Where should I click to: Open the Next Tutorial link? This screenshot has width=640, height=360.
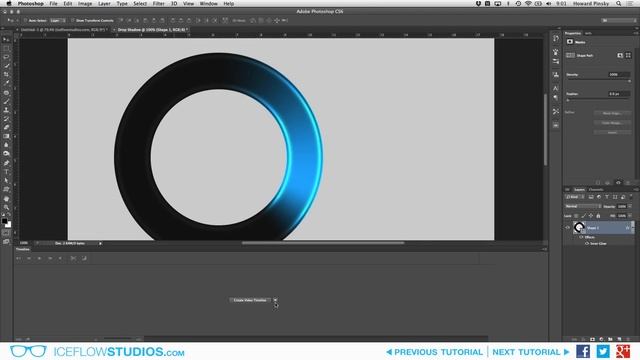pos(531,352)
